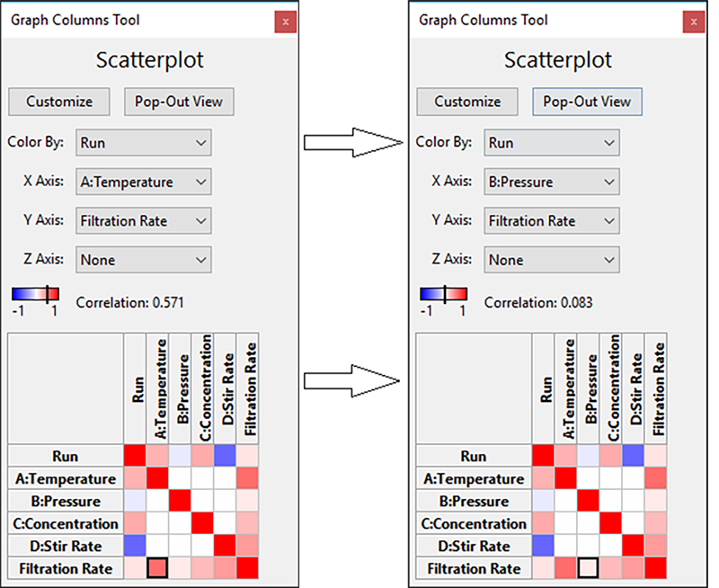This screenshot has height=588, width=719.
Task: Click blue Run row, D:Stir Rate cell in left matrix
Action: [225, 456]
